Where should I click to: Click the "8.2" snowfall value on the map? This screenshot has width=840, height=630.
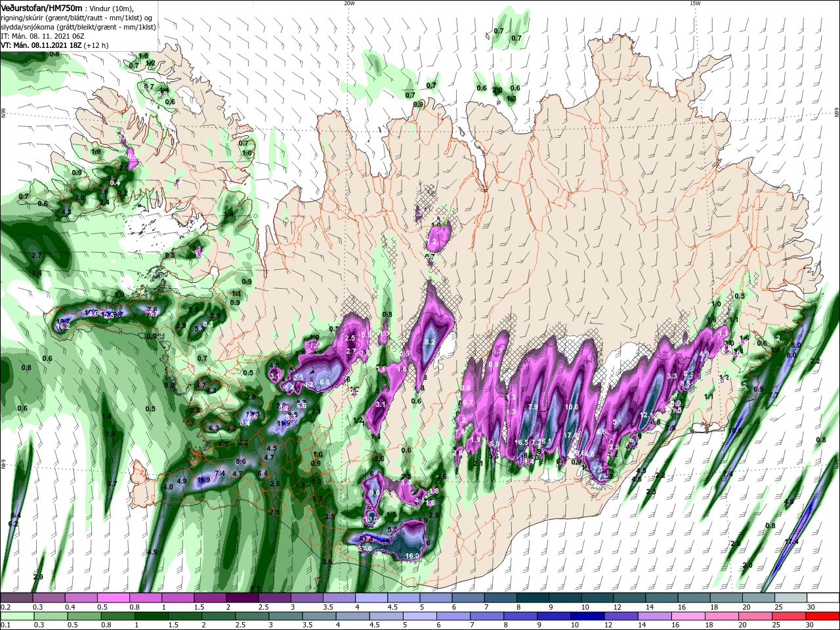(430, 342)
